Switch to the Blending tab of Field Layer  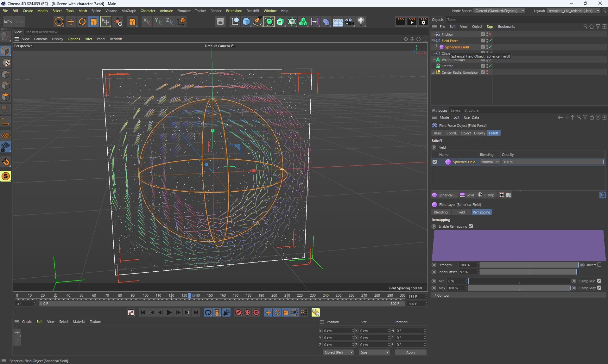pyautogui.click(x=440, y=212)
